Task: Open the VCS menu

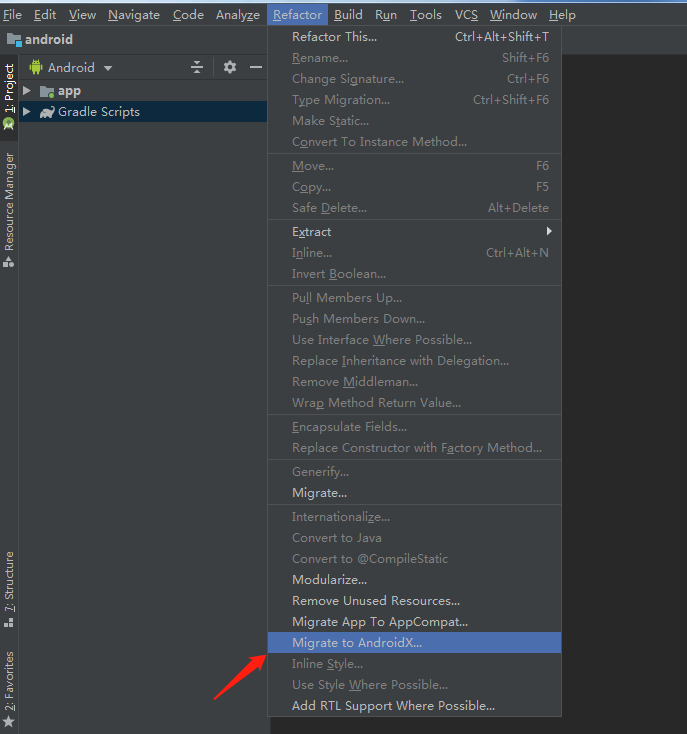Action: 466,15
